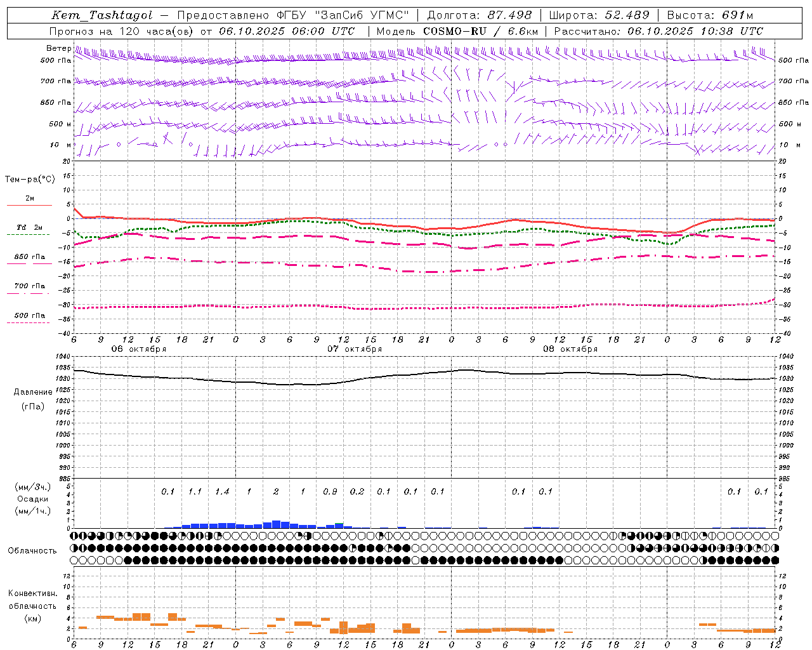Click the Ветер panel label
Viewport: 812px width, 650px height.
[x=58, y=48]
